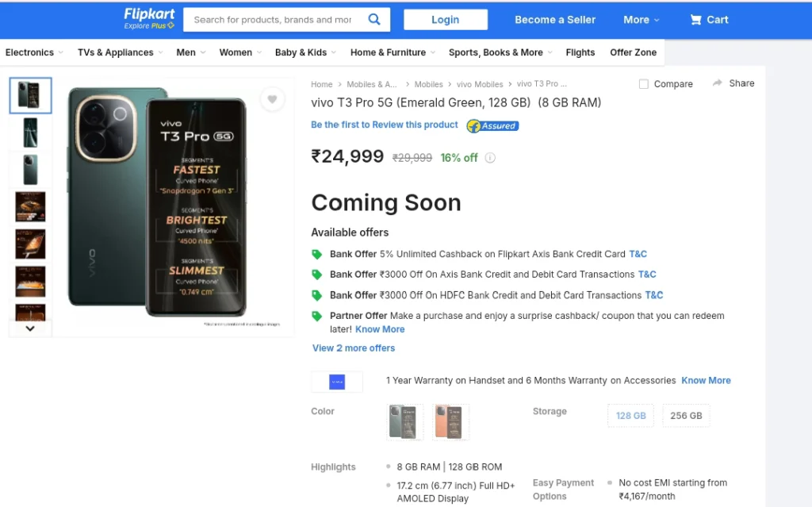Click the vivo brand logo near warranty

pyautogui.click(x=337, y=382)
